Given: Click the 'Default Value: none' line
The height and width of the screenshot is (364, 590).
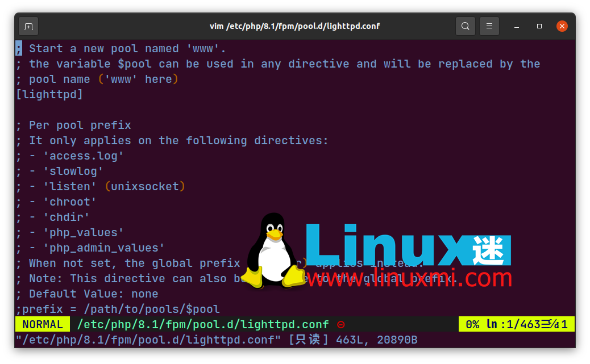Looking at the screenshot, I should click(87, 294).
